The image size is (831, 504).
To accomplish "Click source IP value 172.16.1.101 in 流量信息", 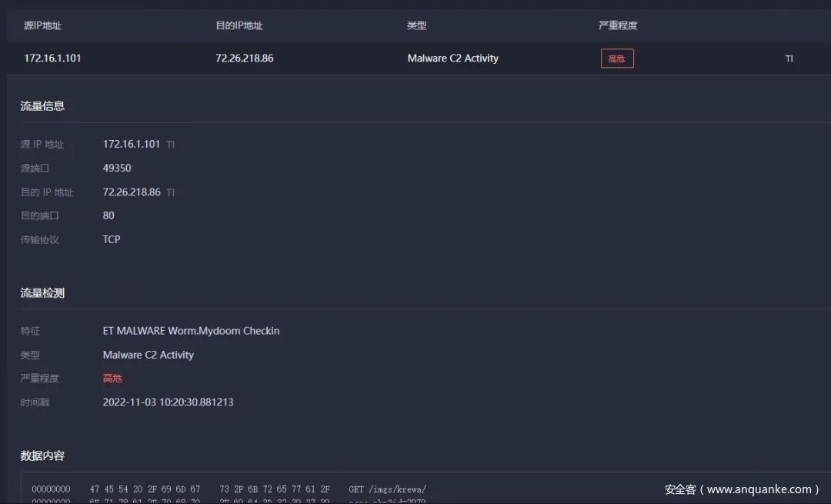I will (x=131, y=144).
